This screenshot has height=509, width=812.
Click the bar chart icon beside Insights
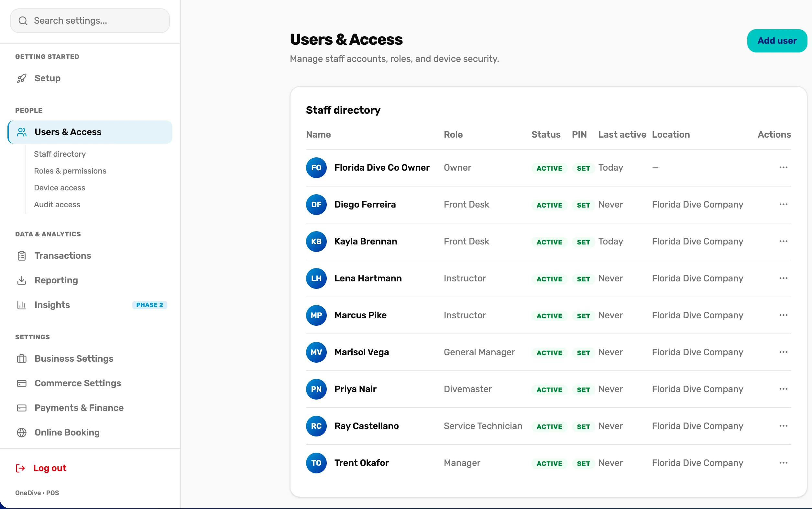(x=22, y=305)
